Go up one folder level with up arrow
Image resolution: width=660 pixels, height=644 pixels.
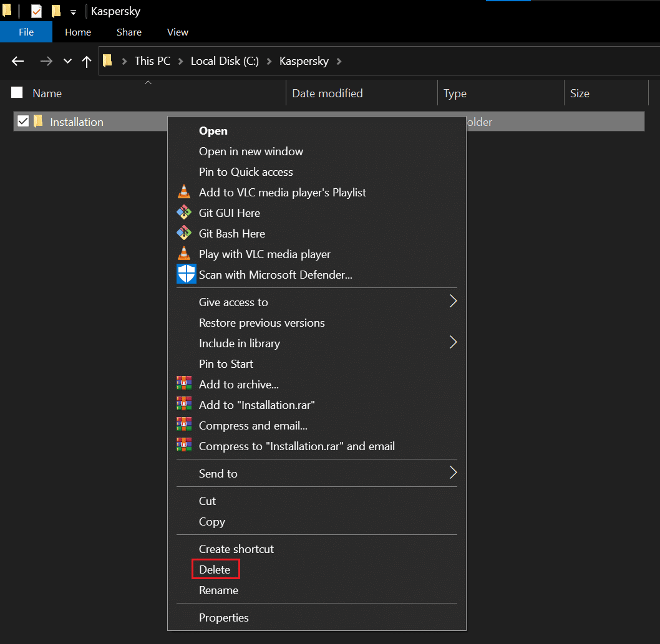pos(87,62)
